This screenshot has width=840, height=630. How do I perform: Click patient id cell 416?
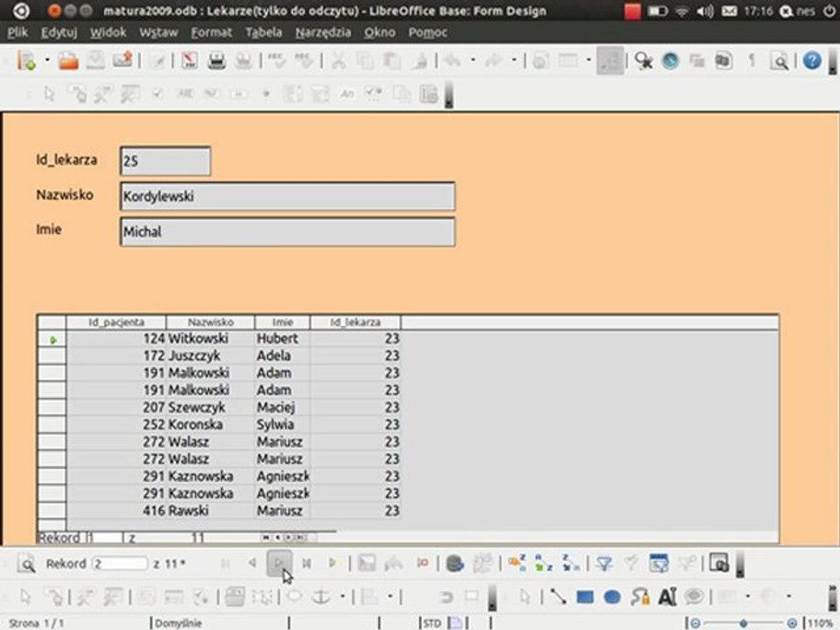tap(116, 510)
